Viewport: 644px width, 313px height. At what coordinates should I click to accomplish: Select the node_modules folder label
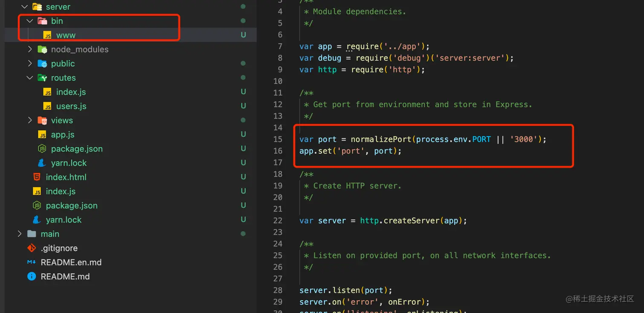point(80,49)
